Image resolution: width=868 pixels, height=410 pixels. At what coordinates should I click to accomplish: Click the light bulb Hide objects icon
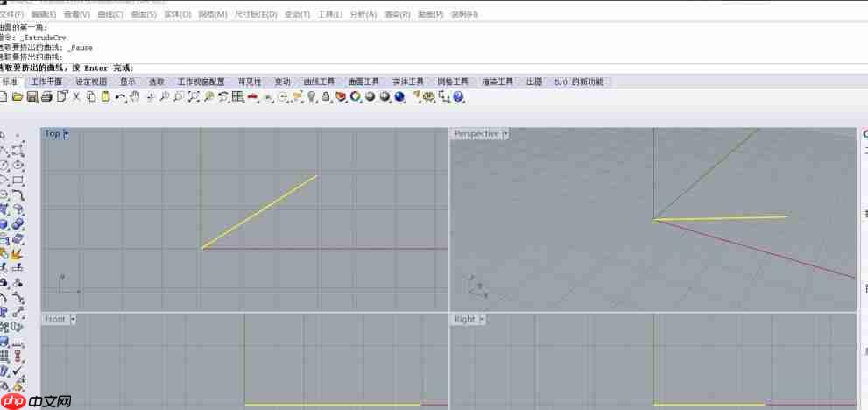312,97
